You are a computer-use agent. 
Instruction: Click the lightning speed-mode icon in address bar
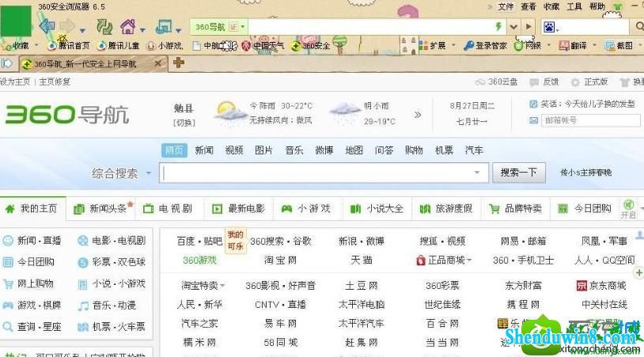point(498,27)
